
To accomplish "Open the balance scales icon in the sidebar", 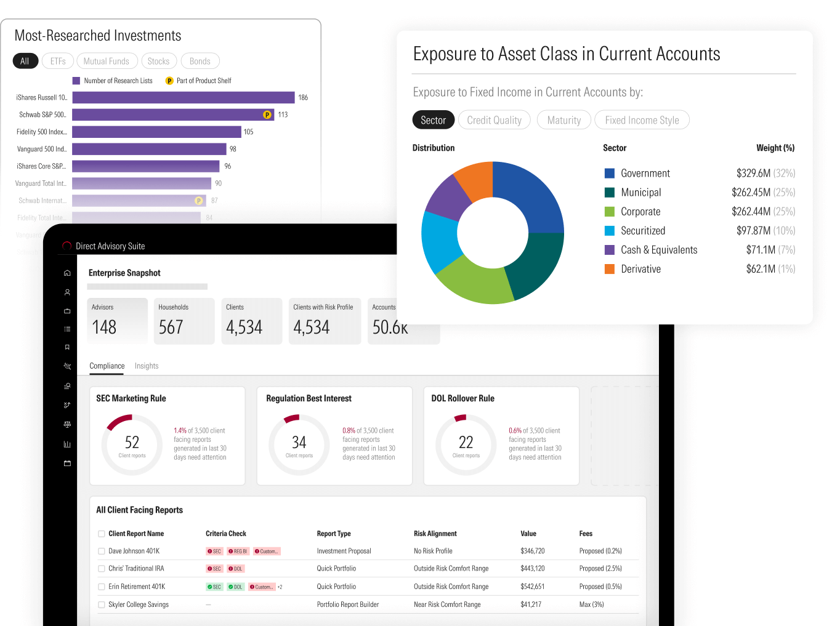I will click(67, 424).
